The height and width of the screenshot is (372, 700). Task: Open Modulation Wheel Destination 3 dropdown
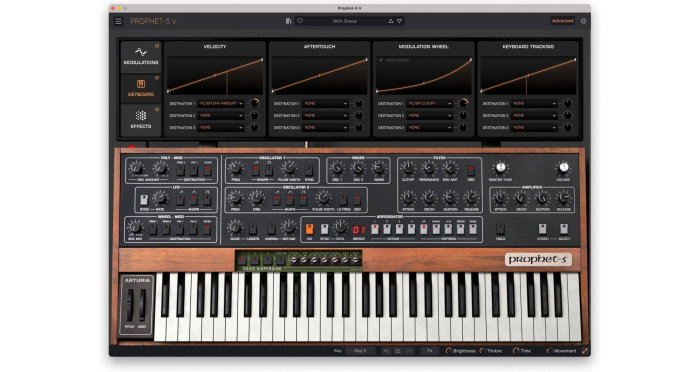tap(430, 128)
